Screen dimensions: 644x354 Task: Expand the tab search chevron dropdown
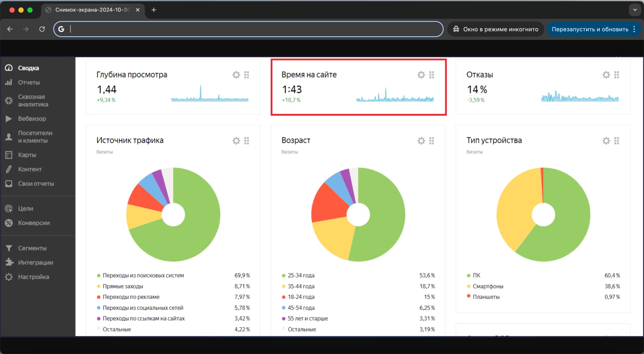click(x=635, y=10)
